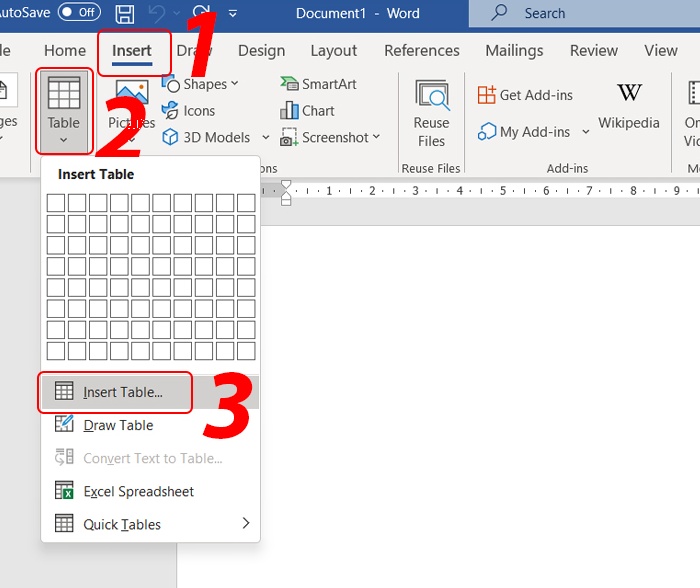Click the Table button icon
Viewport: 700px width, 588px height.
click(x=64, y=93)
